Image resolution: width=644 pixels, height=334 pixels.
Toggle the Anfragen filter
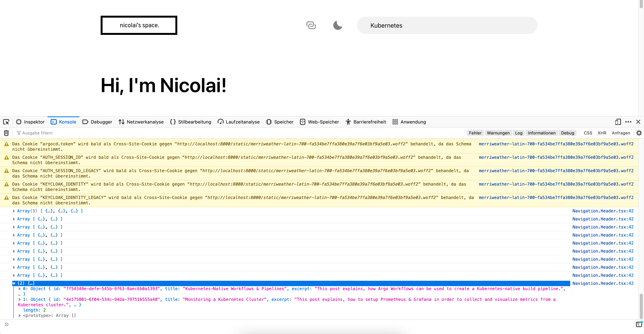point(621,133)
